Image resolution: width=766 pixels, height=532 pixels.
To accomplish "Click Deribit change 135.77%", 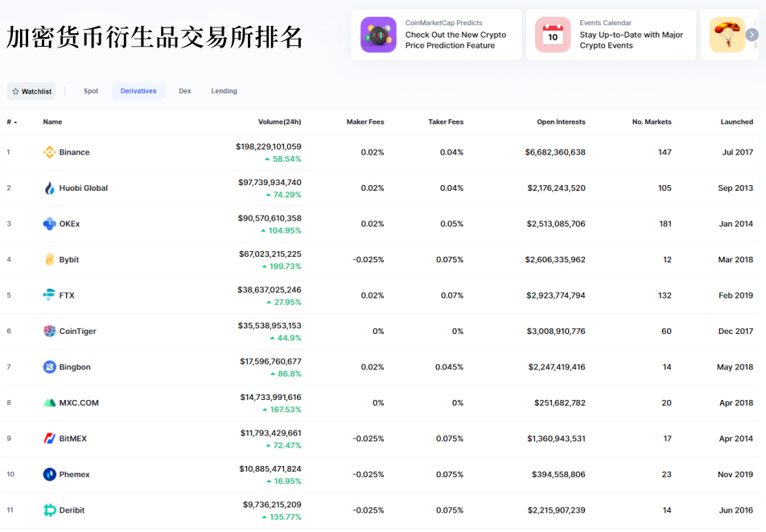I will tap(282, 517).
